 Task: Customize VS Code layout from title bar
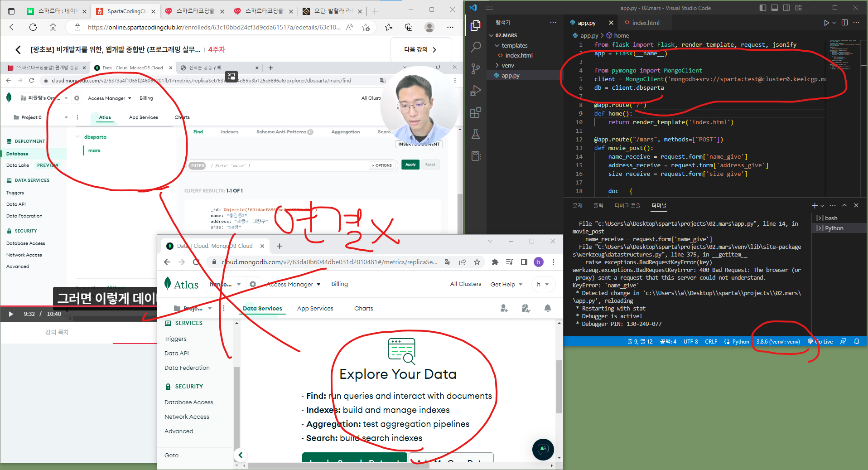[798, 8]
